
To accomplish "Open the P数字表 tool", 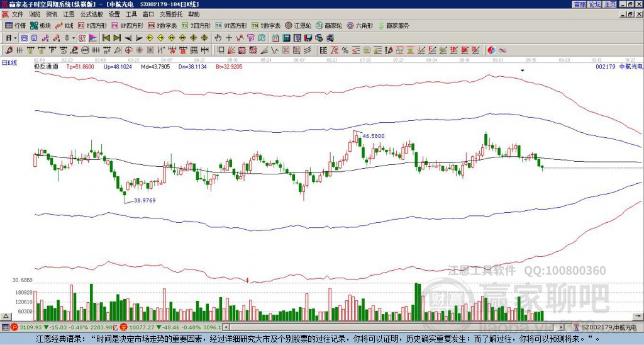I will coord(162,25).
